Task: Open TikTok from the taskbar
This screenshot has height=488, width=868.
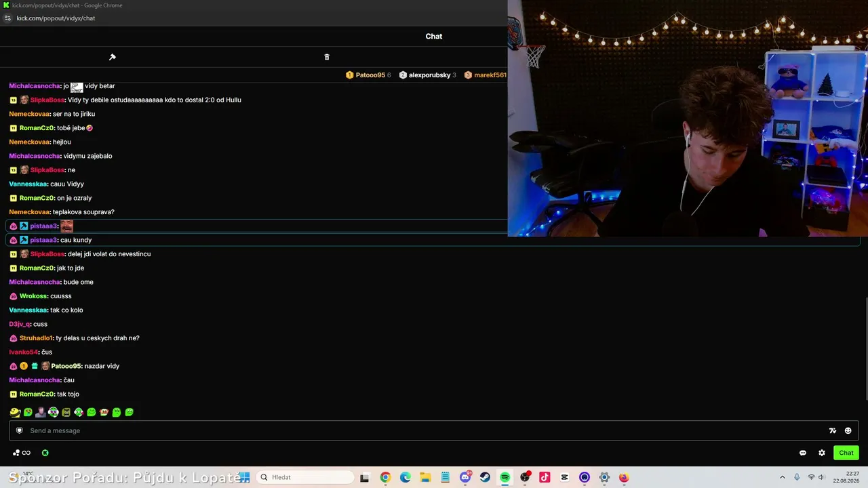Action: point(545,477)
